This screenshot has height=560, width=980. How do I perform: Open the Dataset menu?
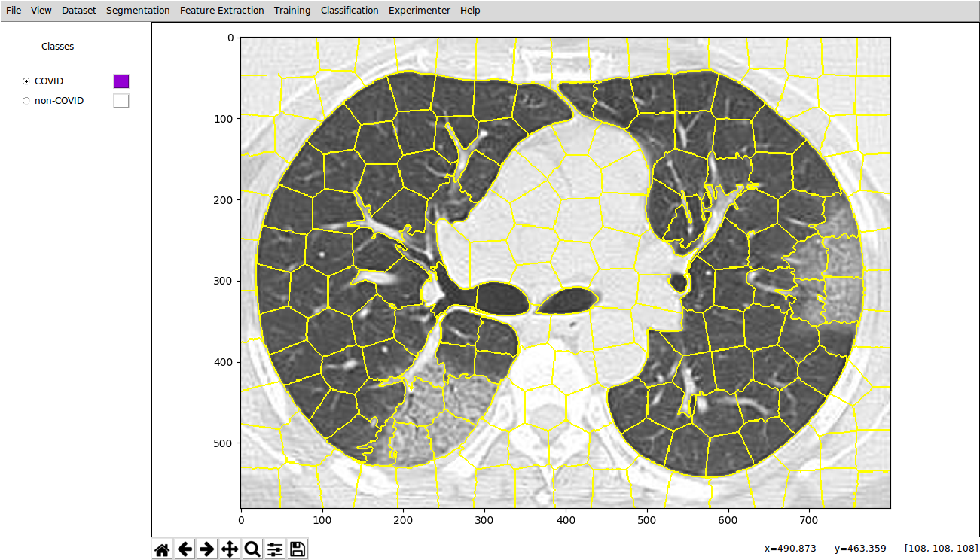(x=79, y=11)
